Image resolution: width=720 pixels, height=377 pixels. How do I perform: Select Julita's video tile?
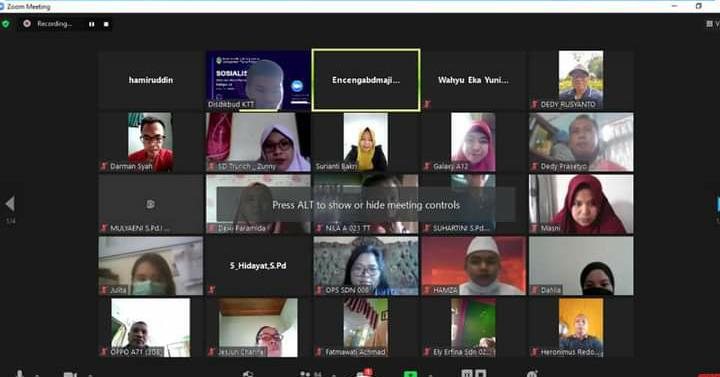pos(151,266)
